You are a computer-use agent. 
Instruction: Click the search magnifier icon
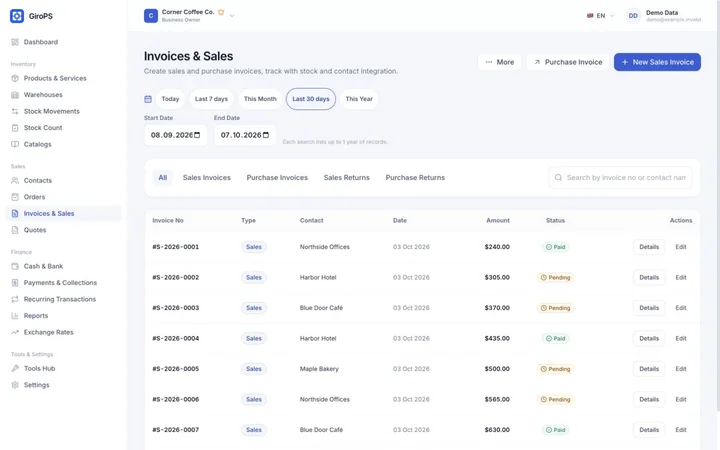(558, 178)
